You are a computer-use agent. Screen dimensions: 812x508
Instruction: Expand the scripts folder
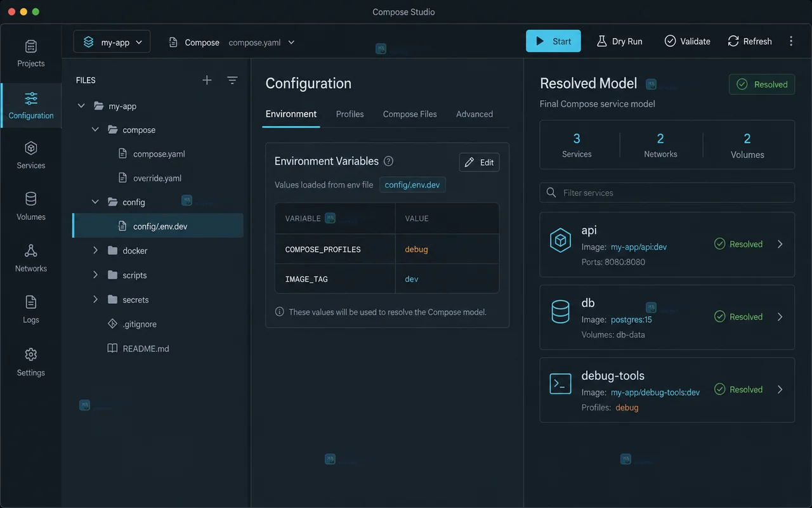click(95, 275)
